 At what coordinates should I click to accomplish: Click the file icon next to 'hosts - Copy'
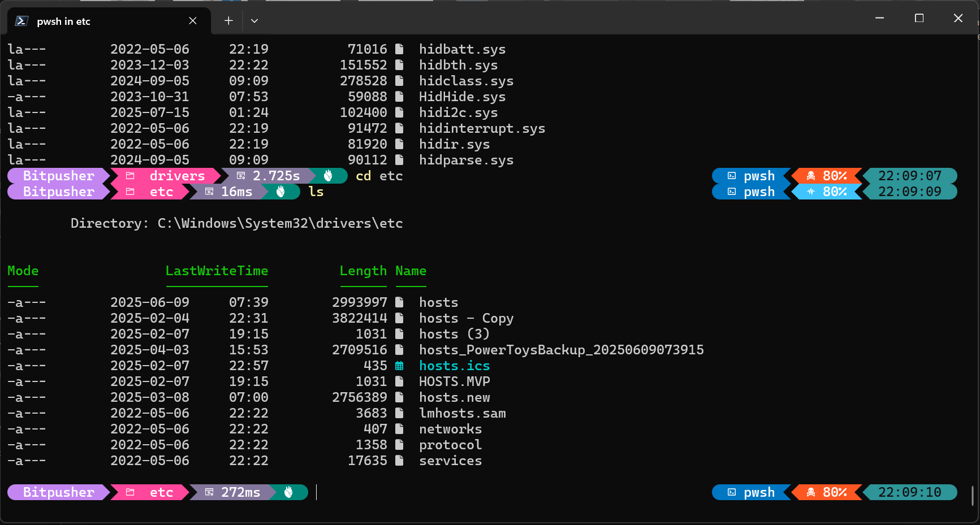tap(399, 318)
